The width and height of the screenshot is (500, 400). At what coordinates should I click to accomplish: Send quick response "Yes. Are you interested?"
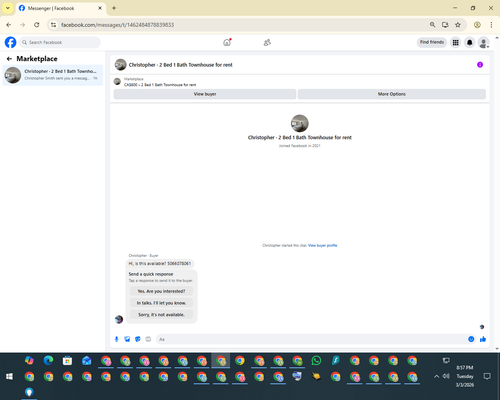pyautogui.click(x=161, y=291)
